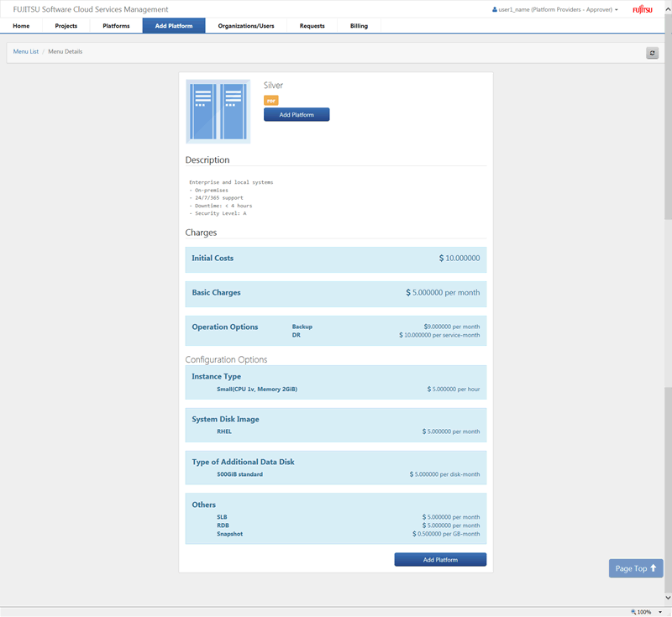The image size is (672, 617).
Task: Click the '$ 0.500000 per GB-month' Snapshot price
Action: 446,534
